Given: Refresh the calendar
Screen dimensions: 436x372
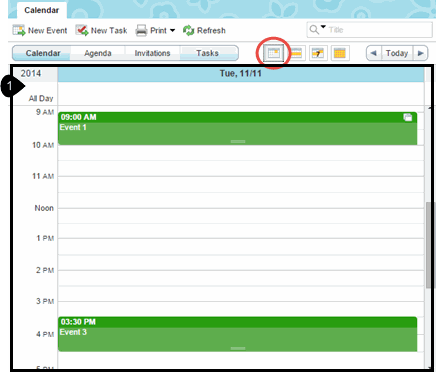Looking at the screenshot, I should pos(204,30).
